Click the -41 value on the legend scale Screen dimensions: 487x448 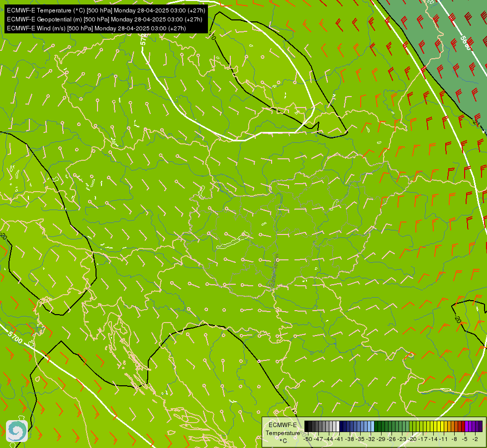click(x=339, y=439)
